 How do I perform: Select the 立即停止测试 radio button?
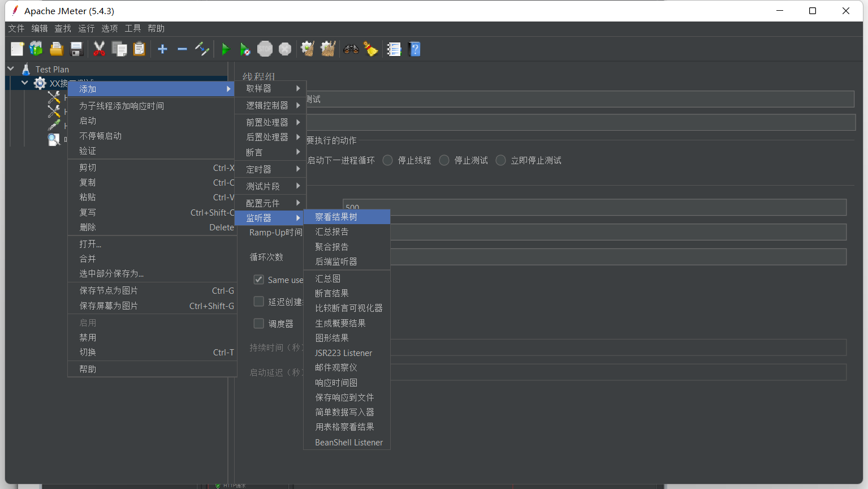pyautogui.click(x=500, y=160)
